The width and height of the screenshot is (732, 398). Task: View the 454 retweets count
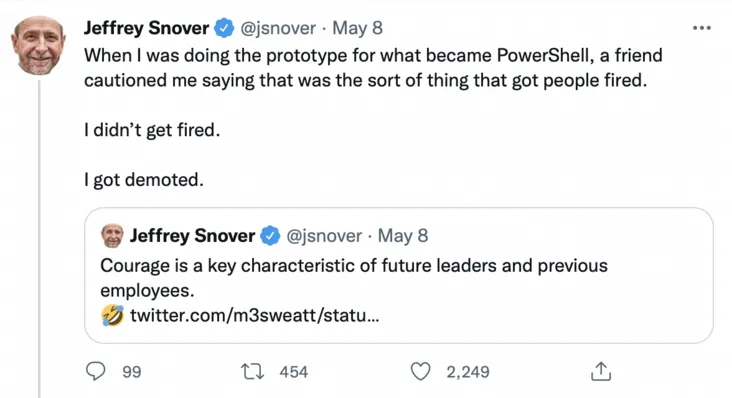(294, 372)
